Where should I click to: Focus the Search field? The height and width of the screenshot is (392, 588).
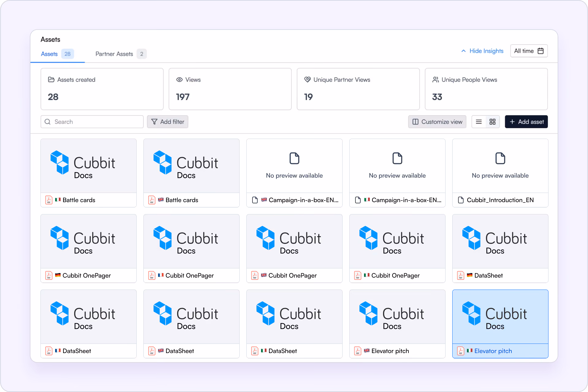92,122
